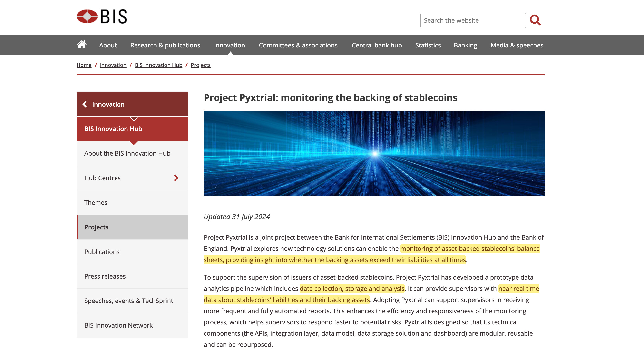Open the Projects breadcrumb link
The height and width of the screenshot is (359, 644).
pos(200,65)
